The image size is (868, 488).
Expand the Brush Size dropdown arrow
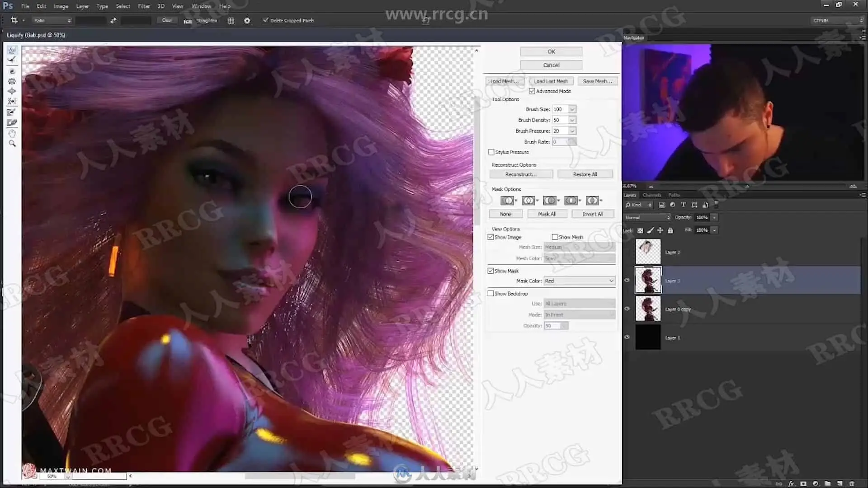click(572, 109)
